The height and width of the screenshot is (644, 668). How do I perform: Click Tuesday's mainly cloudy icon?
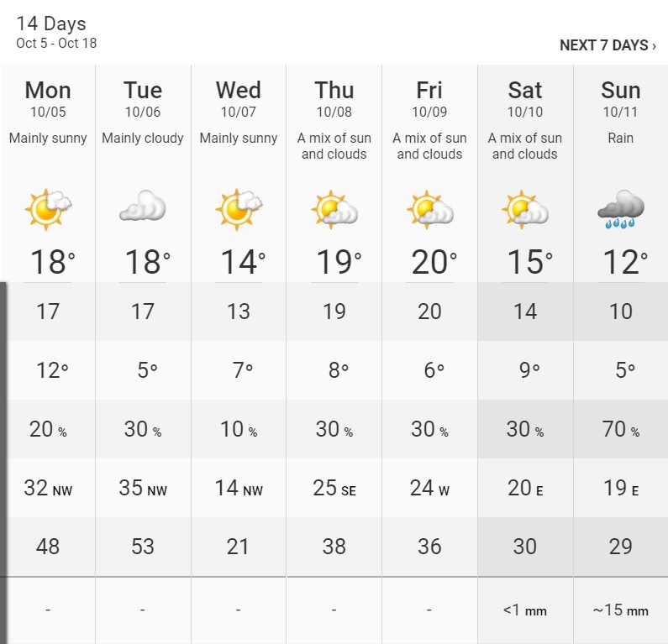point(143,207)
